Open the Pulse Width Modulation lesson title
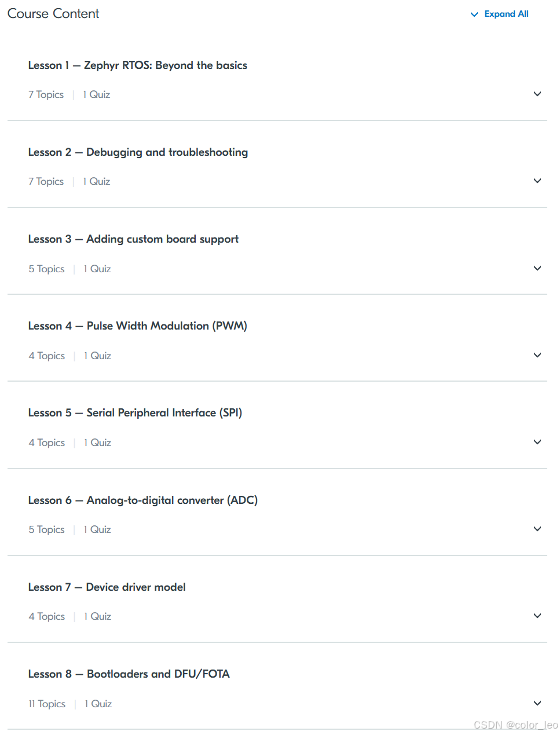The height and width of the screenshot is (735, 560). [x=138, y=326]
